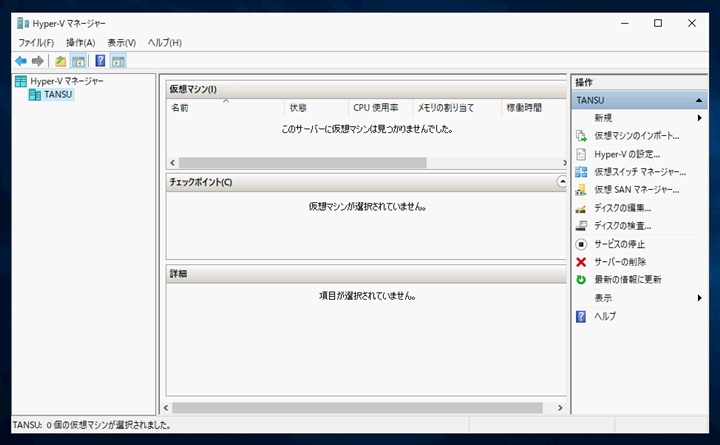The image size is (720, 445).
Task: Click the virtual machine list horizontal scrollbar thumb
Action: pyautogui.click(x=303, y=163)
